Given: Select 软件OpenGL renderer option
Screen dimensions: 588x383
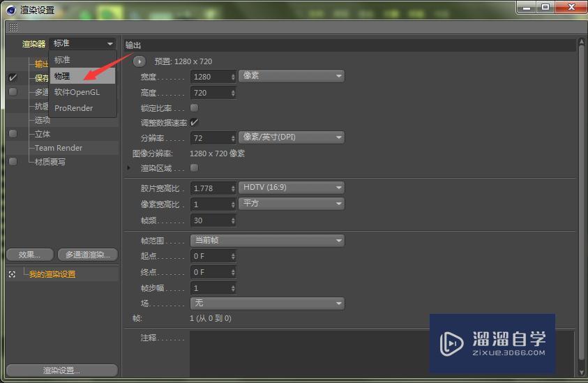Looking at the screenshot, I should (82, 92).
